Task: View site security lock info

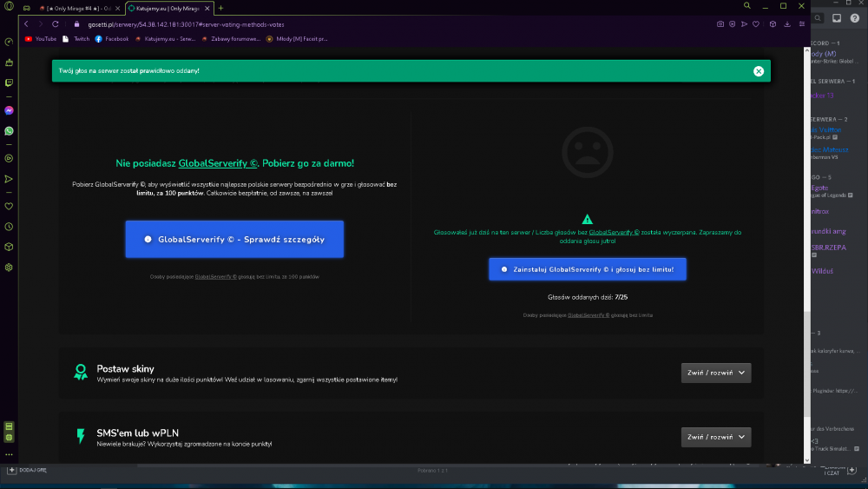Action: (x=77, y=24)
